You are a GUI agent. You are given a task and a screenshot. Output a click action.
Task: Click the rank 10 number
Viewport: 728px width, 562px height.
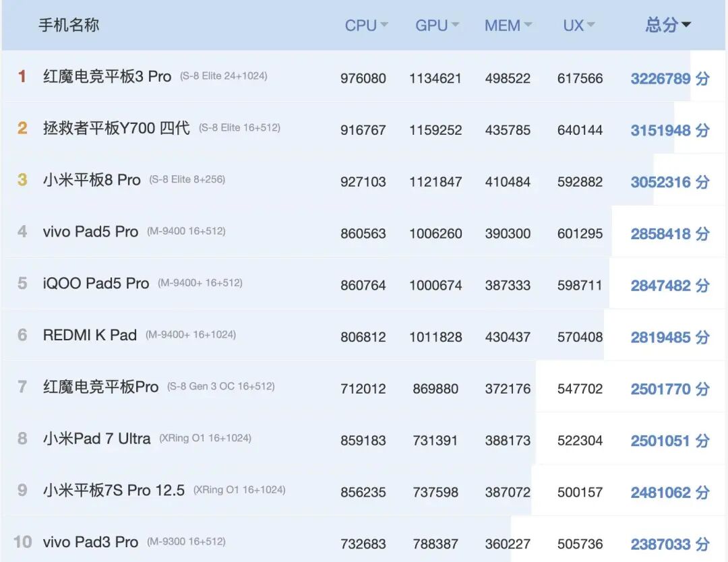(23, 542)
